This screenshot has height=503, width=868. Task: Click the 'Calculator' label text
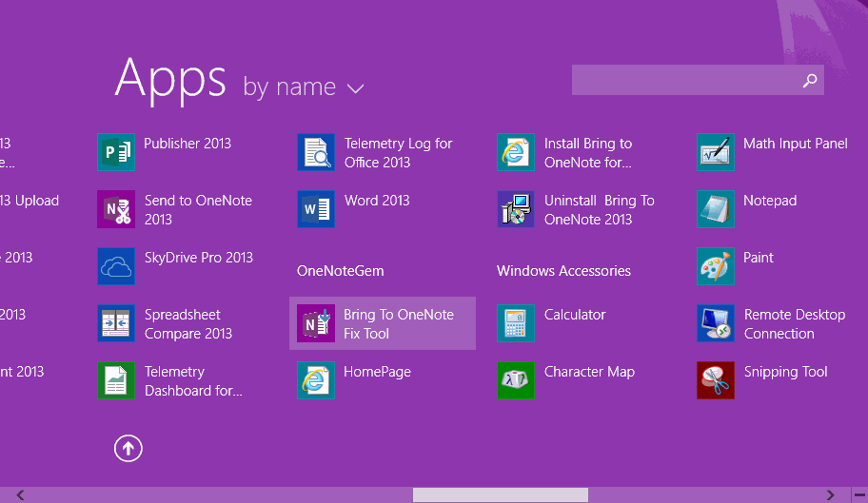pyautogui.click(x=575, y=315)
